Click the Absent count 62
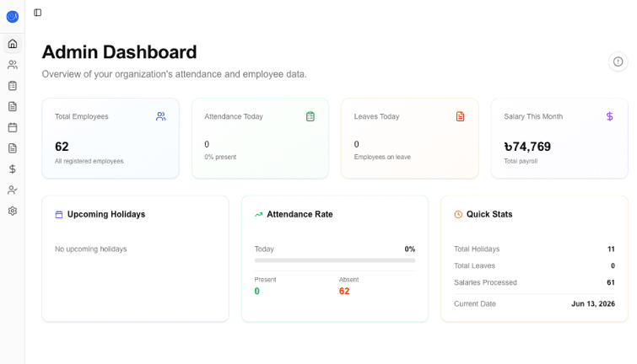 (x=344, y=291)
